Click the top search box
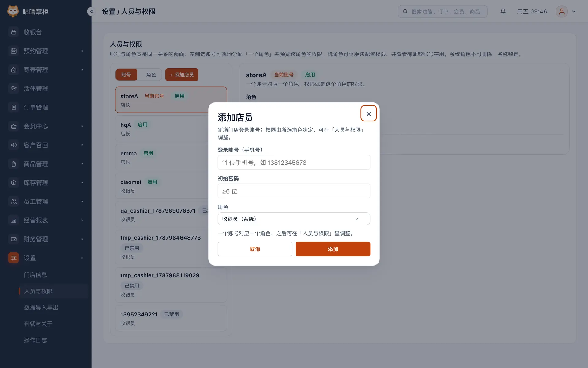The height and width of the screenshot is (368, 588). tap(443, 11)
